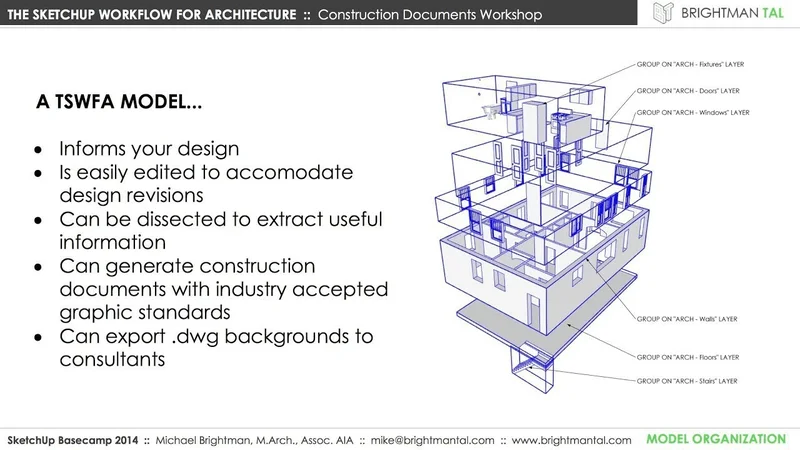Click the 'ARCH - Fixtures' LAYER label
Image resolution: width=800 pixels, height=450 pixels.
(690, 65)
